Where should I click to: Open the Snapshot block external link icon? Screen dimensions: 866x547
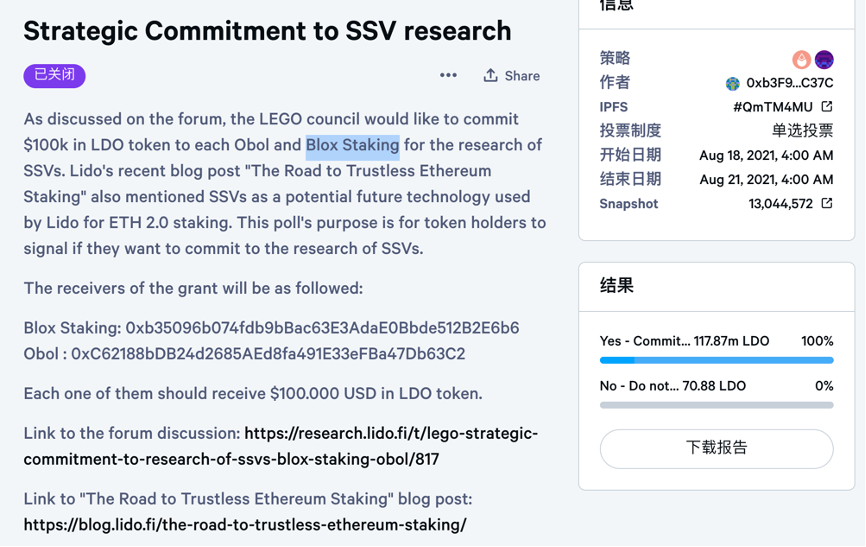827,203
